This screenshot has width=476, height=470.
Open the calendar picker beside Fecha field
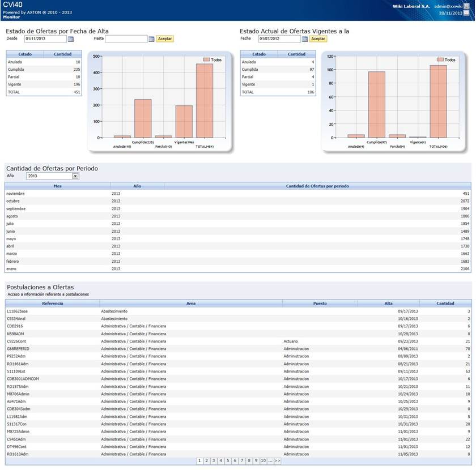tap(305, 39)
